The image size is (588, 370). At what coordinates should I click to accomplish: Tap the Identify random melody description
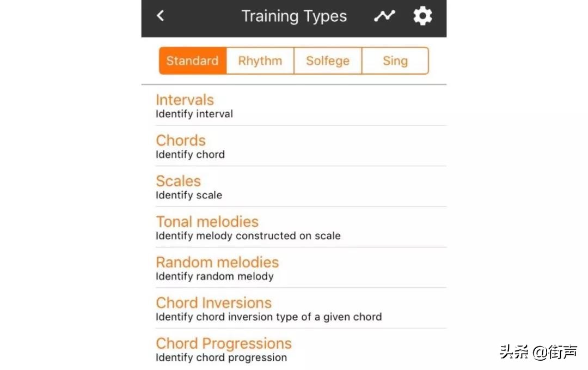[215, 276]
